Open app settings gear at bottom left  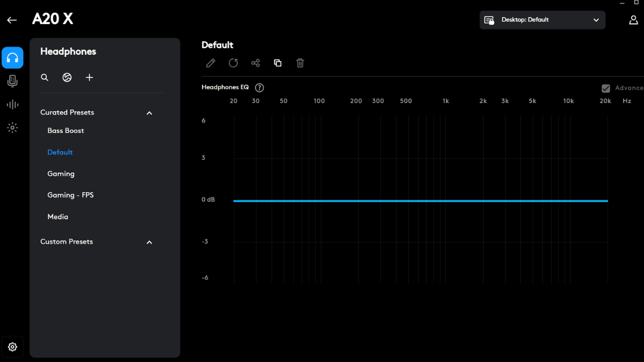click(x=12, y=347)
